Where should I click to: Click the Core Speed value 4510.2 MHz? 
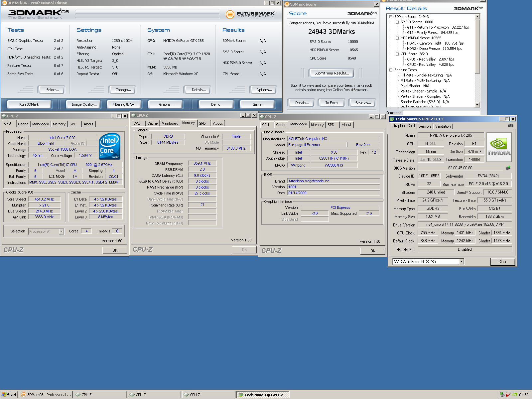pos(44,199)
